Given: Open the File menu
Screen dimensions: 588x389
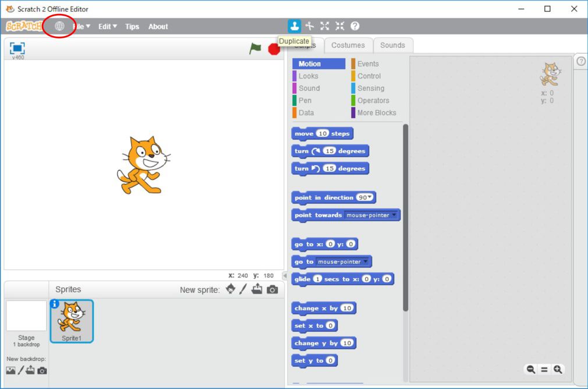Looking at the screenshot, I should point(82,26).
